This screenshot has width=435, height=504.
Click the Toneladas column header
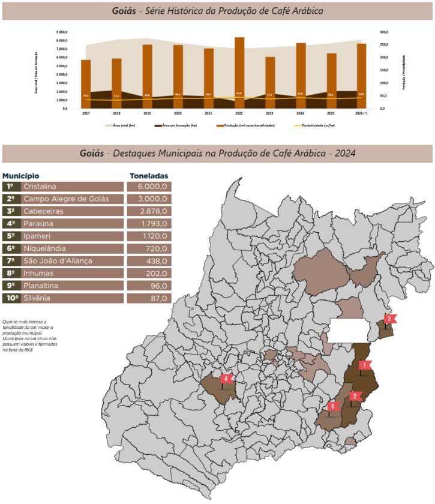[149, 176]
